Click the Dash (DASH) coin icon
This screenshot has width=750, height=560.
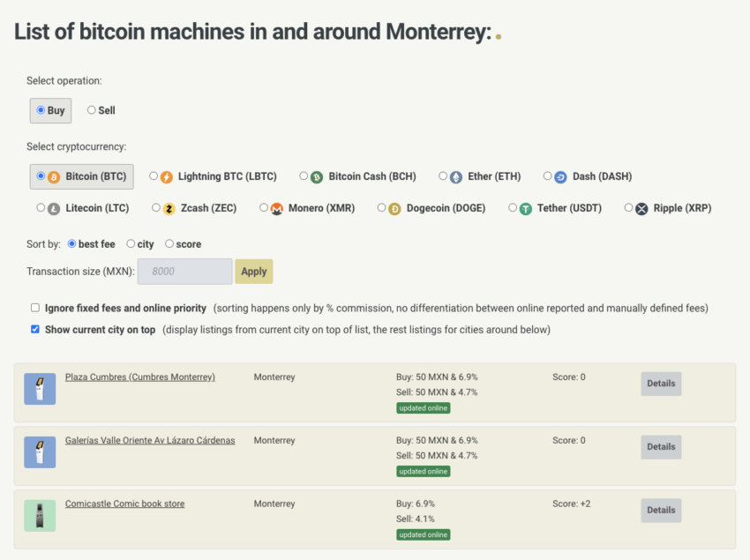click(560, 176)
